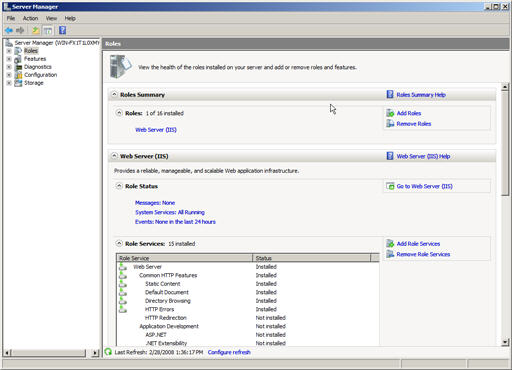Expand the Storage tree node
This screenshot has width=512, height=370.
(x=9, y=83)
